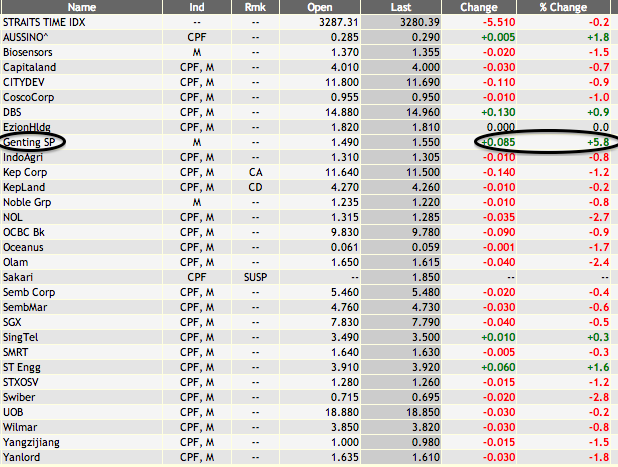Image resolution: width=618 pixels, height=467 pixels.
Task: Select the DBS stock name
Action: pyautogui.click(x=14, y=113)
